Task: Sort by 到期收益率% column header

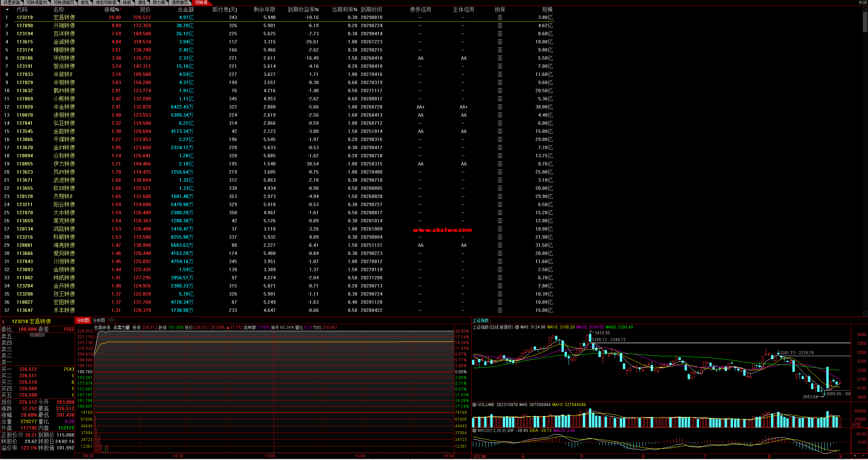Action: click(303, 10)
